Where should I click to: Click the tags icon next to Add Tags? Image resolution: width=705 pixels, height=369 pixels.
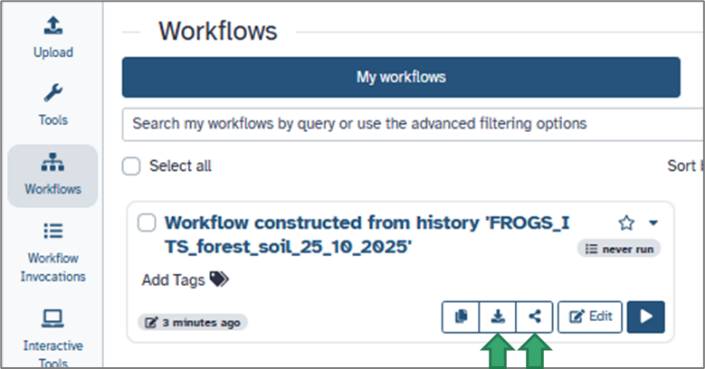coord(219,279)
